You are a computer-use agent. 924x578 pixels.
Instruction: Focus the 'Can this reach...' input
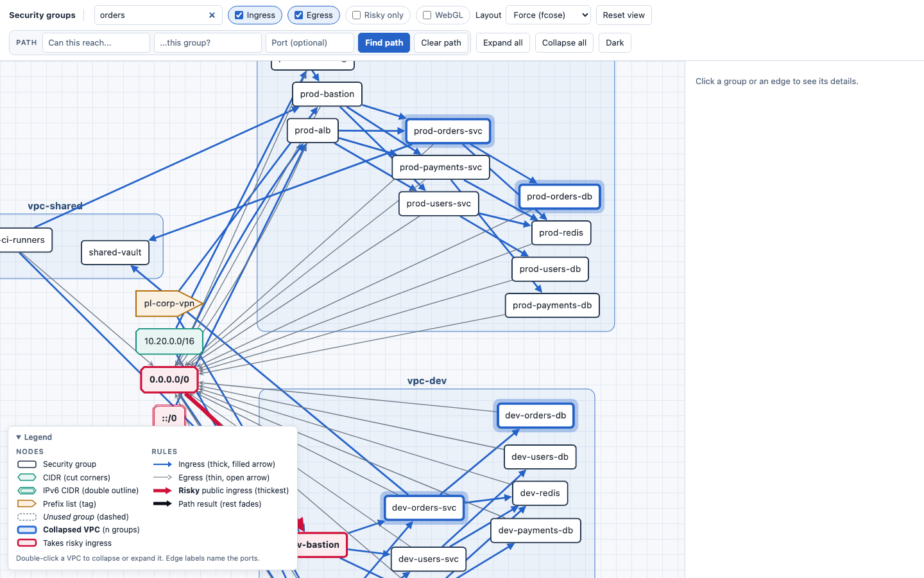click(96, 43)
